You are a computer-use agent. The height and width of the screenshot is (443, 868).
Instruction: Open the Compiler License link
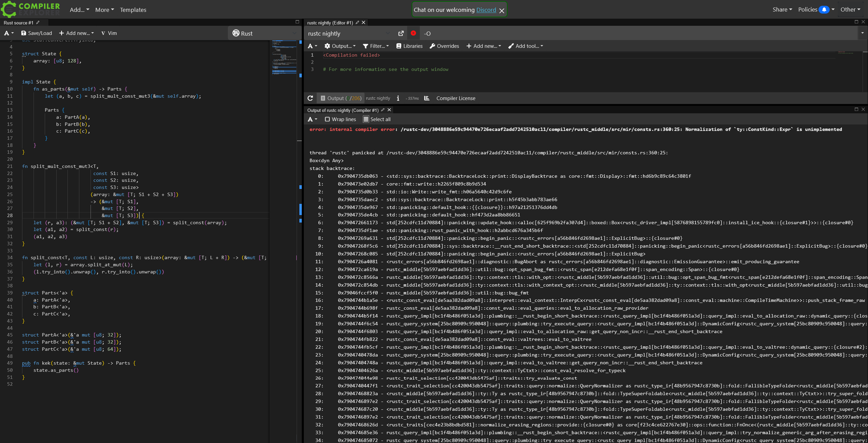pyautogui.click(x=456, y=98)
